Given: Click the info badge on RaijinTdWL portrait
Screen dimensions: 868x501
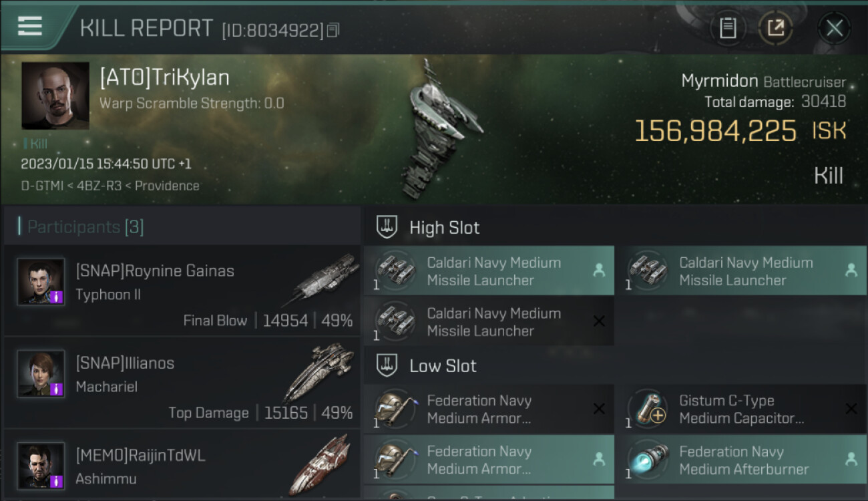Looking at the screenshot, I should click(x=57, y=481).
